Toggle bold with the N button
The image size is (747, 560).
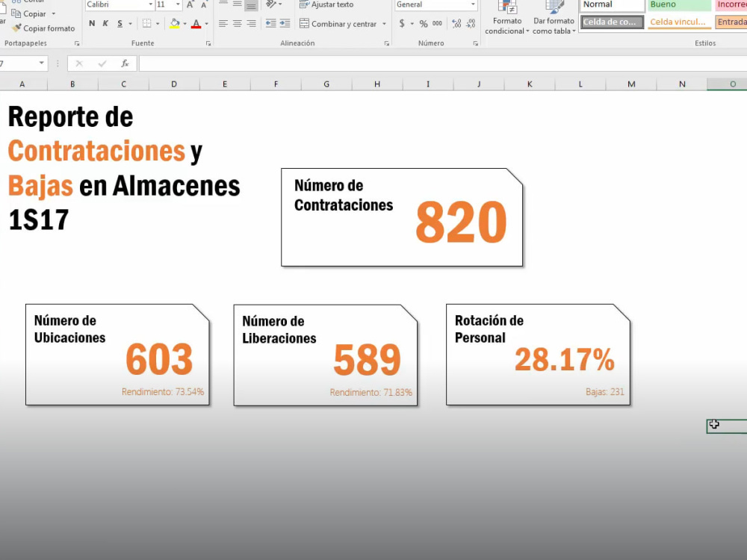(x=92, y=23)
